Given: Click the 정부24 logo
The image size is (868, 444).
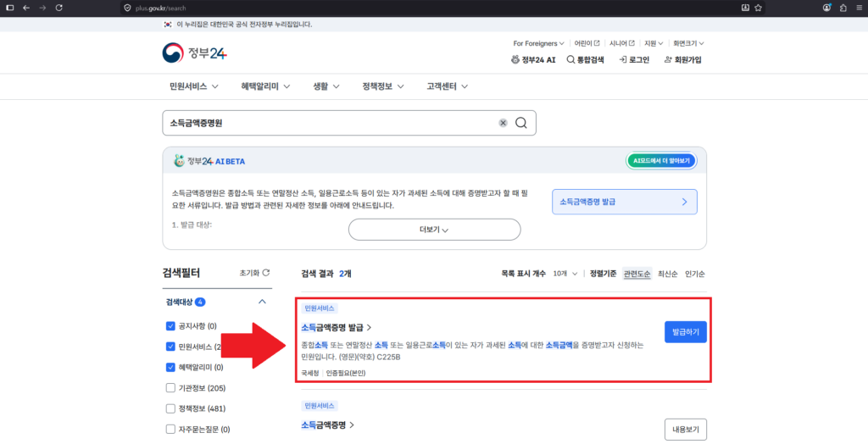Looking at the screenshot, I should click(194, 53).
